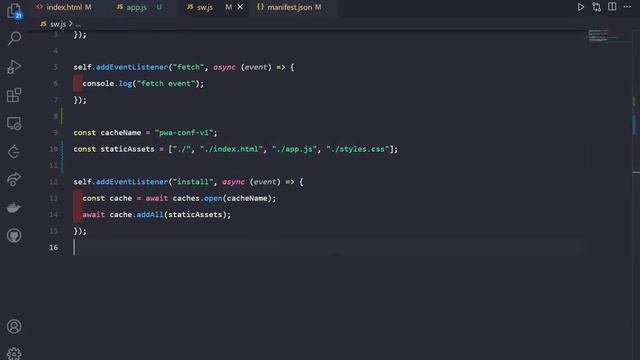Switch to the index.html tab
This screenshot has width=640, height=360.
pyautogui.click(x=64, y=7)
